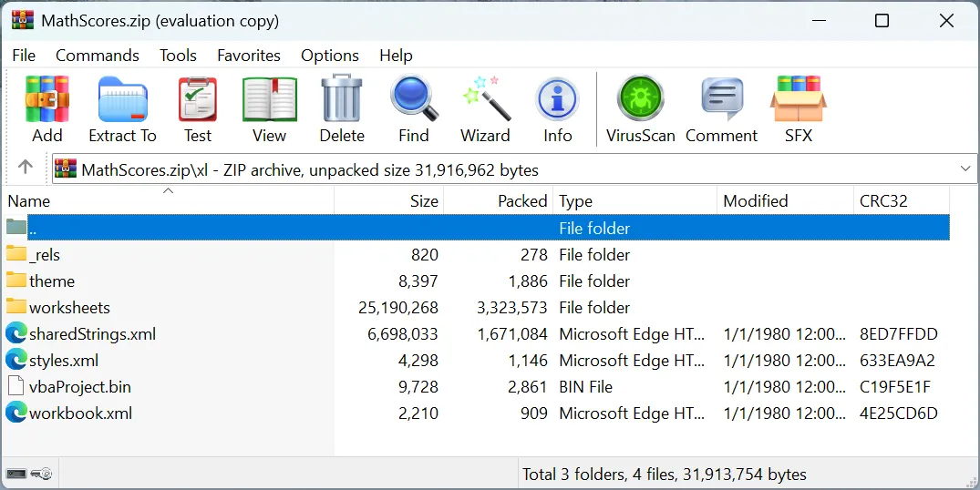
Task: Click the _rels folder icon
Action: pyautogui.click(x=16, y=253)
